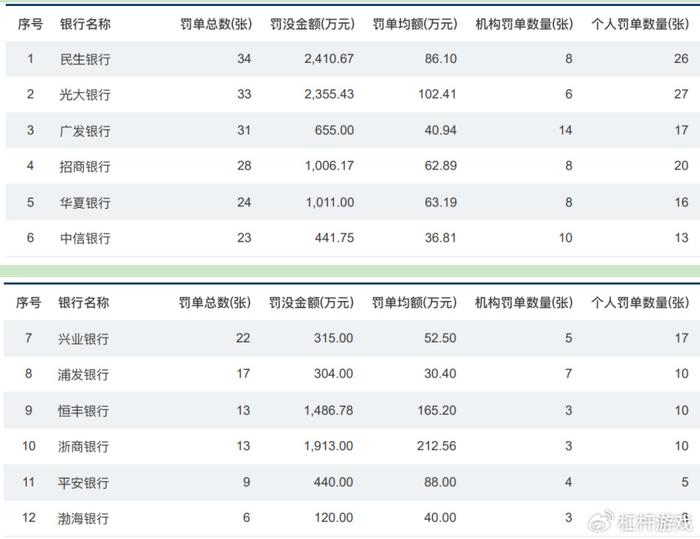This screenshot has width=700, height=539.
Task: Select the amount 1,006.17
Action: click(x=329, y=166)
